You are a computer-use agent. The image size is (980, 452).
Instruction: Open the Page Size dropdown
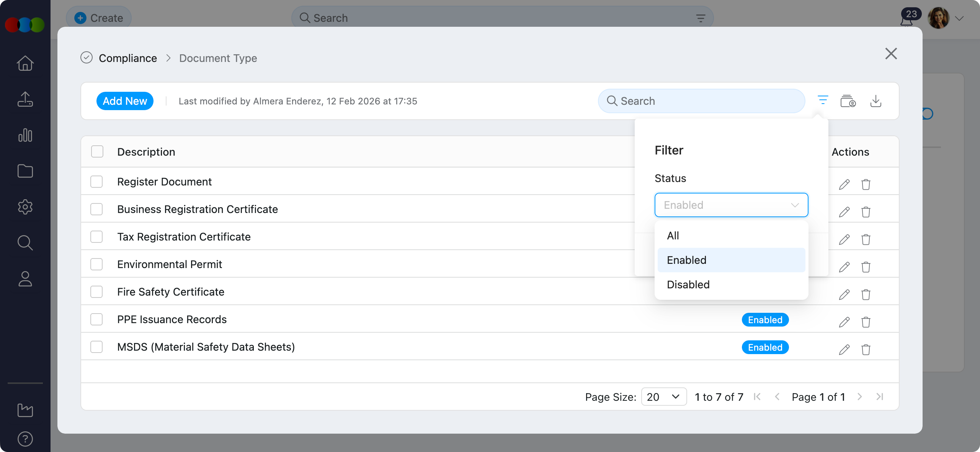pos(663,397)
